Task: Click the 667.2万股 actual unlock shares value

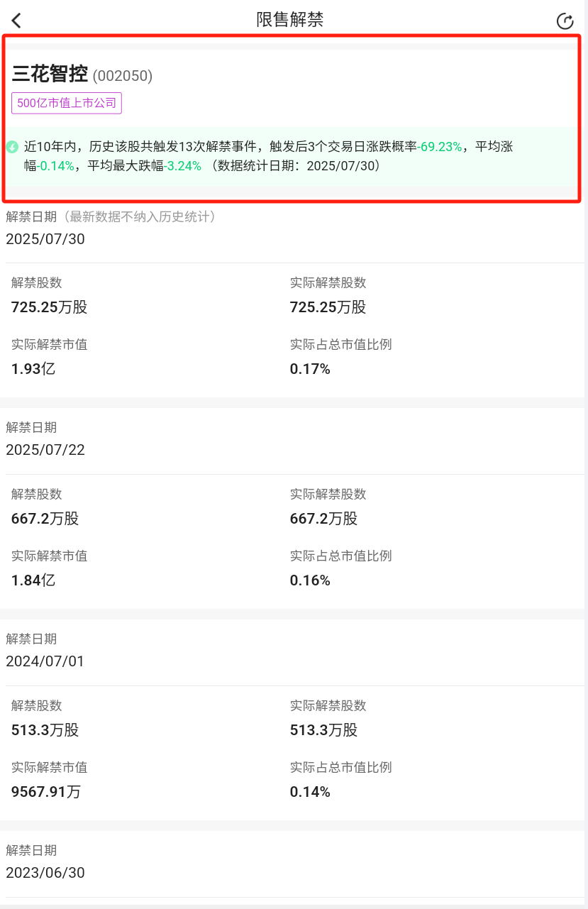Action: tap(324, 519)
